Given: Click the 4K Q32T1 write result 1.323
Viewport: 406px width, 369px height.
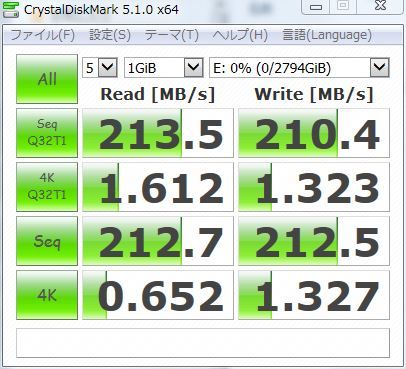Looking at the screenshot, I should (314, 187).
